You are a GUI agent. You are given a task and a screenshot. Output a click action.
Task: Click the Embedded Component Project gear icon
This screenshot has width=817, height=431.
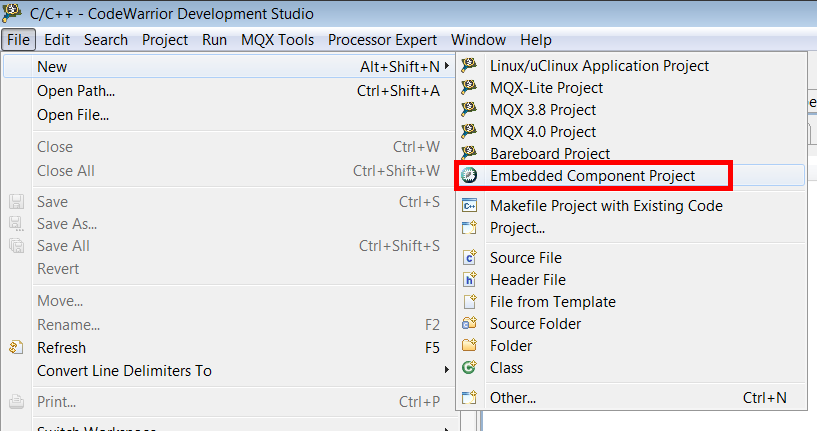click(x=469, y=176)
